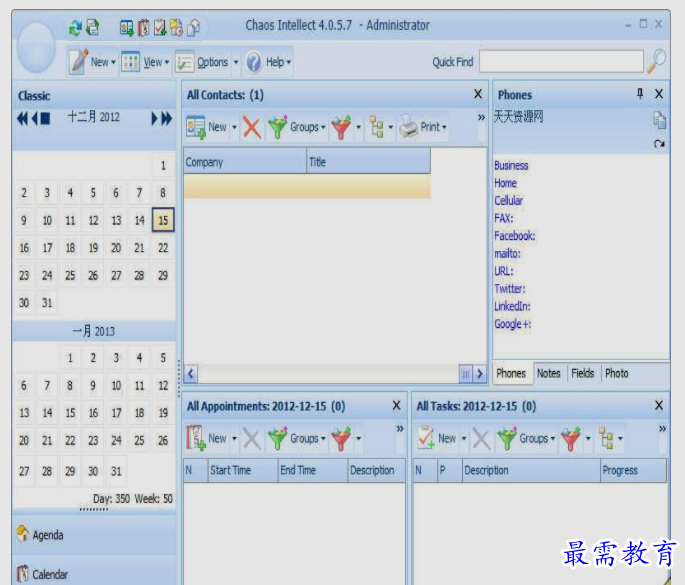
Task: Click red filter funnel in All Tasks
Action: (x=570, y=439)
